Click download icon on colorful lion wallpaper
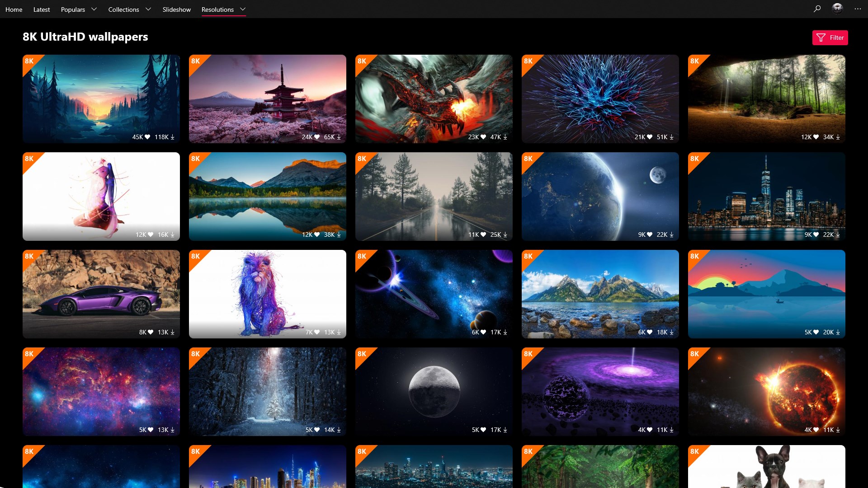The image size is (868, 488). (339, 332)
